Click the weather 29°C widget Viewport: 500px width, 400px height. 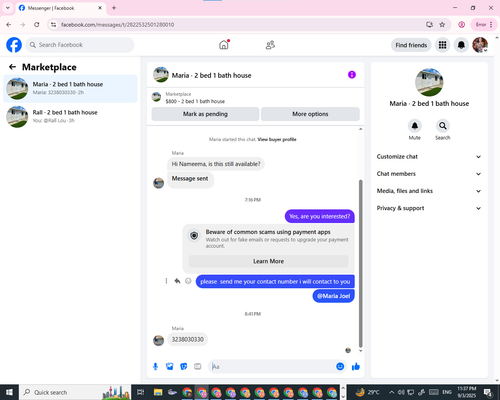[x=367, y=392]
